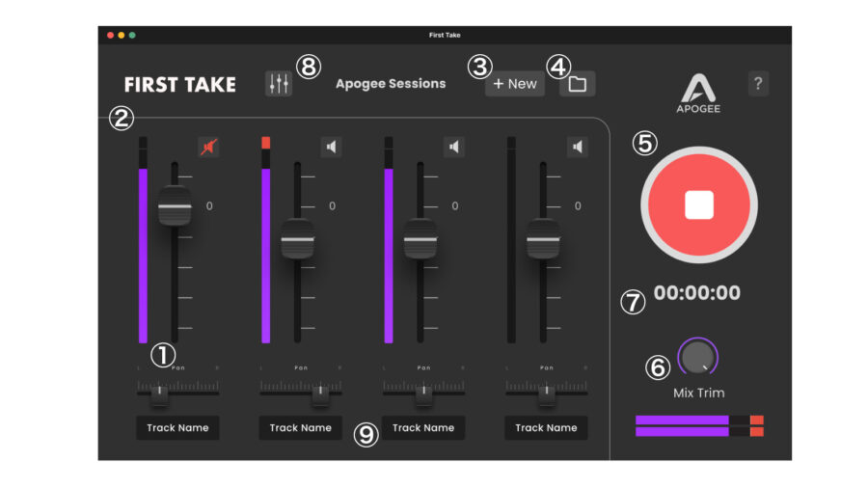Click the red clip indicator on track two
The image size is (868, 488).
[266, 143]
